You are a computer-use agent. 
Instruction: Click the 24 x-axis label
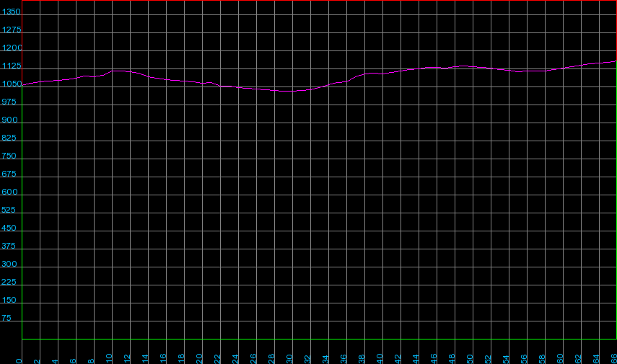tap(235, 359)
